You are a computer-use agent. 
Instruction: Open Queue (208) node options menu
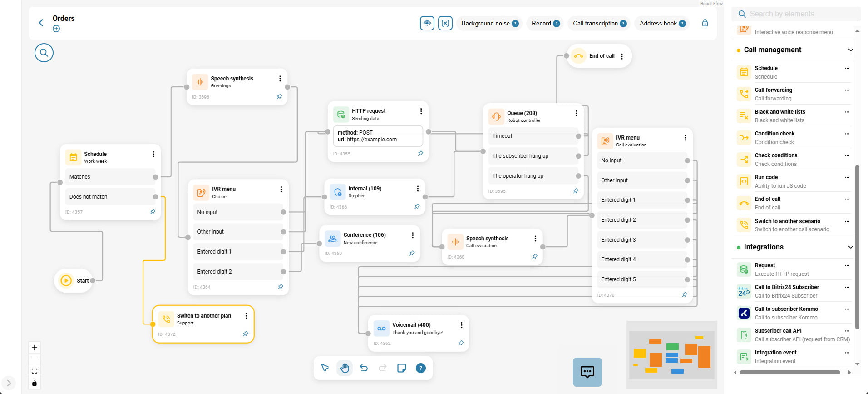point(576,113)
